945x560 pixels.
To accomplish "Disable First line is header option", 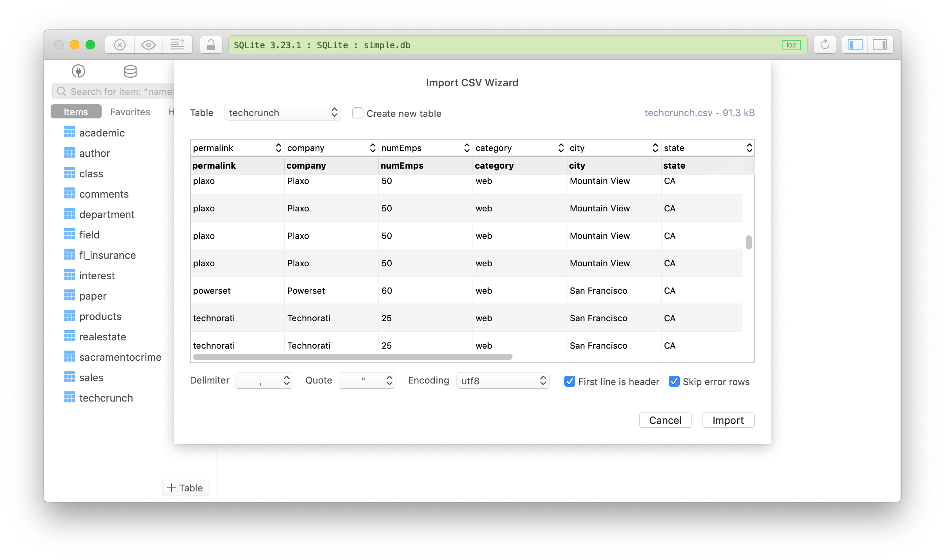I will (x=570, y=381).
